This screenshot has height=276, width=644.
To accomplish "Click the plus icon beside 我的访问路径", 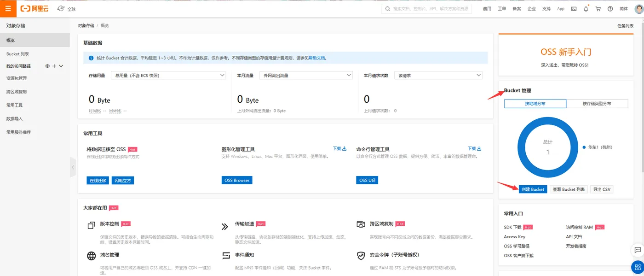I will point(54,66).
